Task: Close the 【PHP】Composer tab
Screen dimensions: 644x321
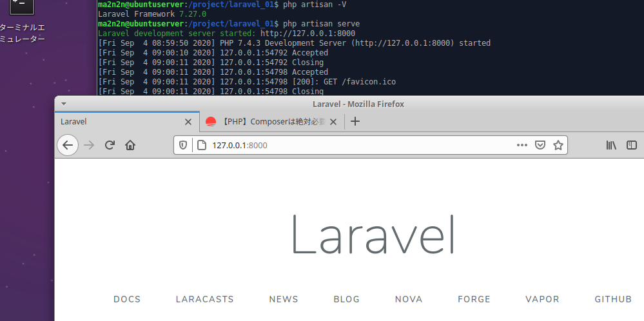Action: click(333, 122)
